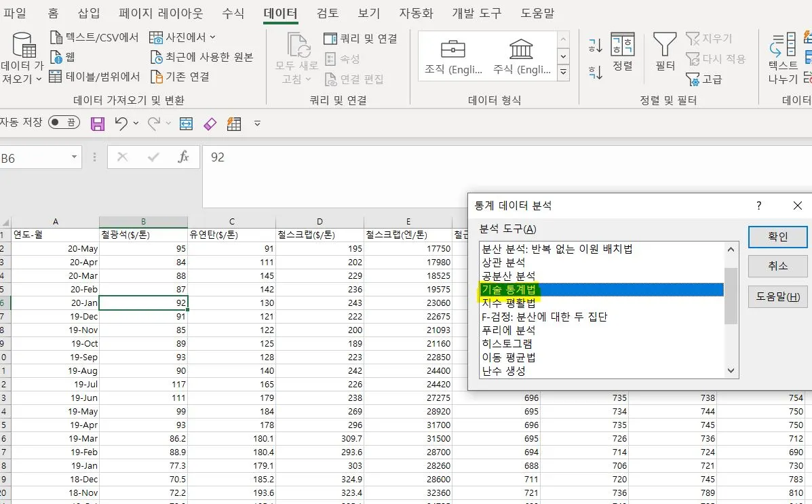This screenshot has width=812, height=504.
Task: Switch to the Formulas (수식) tab
Action: coord(233,13)
